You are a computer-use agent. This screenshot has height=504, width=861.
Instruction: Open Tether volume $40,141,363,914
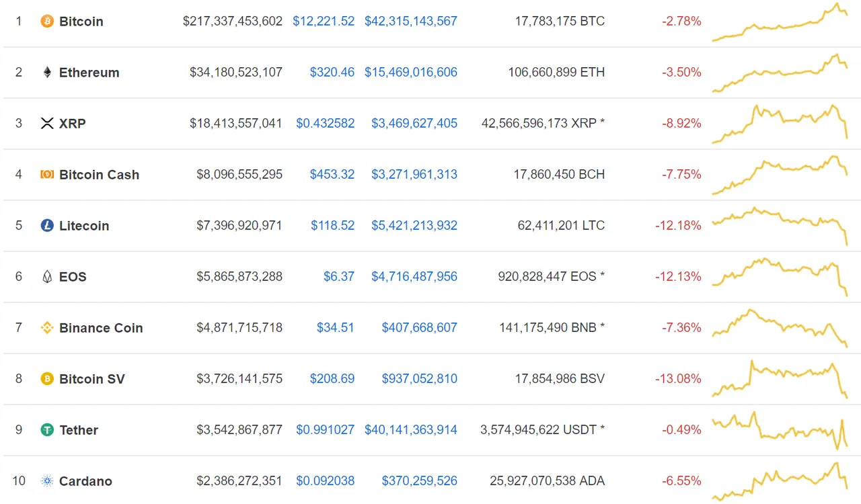pyautogui.click(x=411, y=430)
